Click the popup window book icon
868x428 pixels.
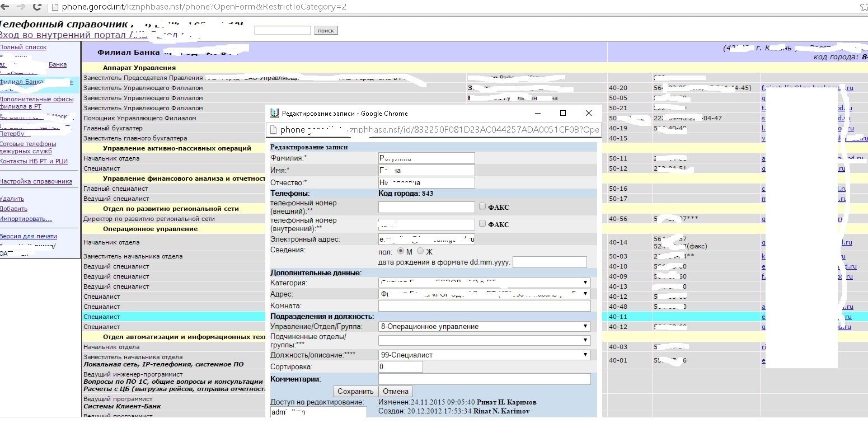pyautogui.click(x=274, y=113)
